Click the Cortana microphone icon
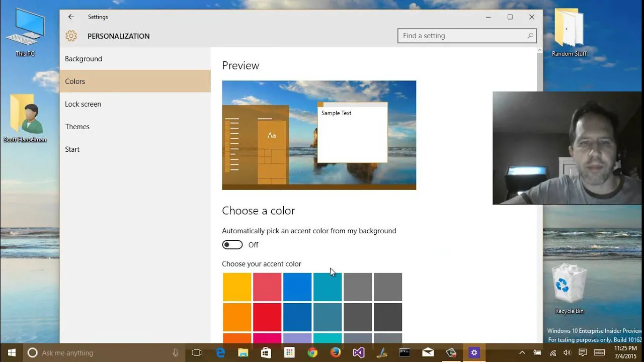 click(x=176, y=353)
